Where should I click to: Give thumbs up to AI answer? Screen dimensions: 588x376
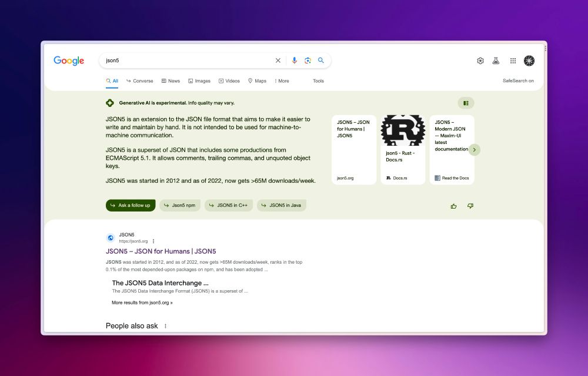pos(454,206)
